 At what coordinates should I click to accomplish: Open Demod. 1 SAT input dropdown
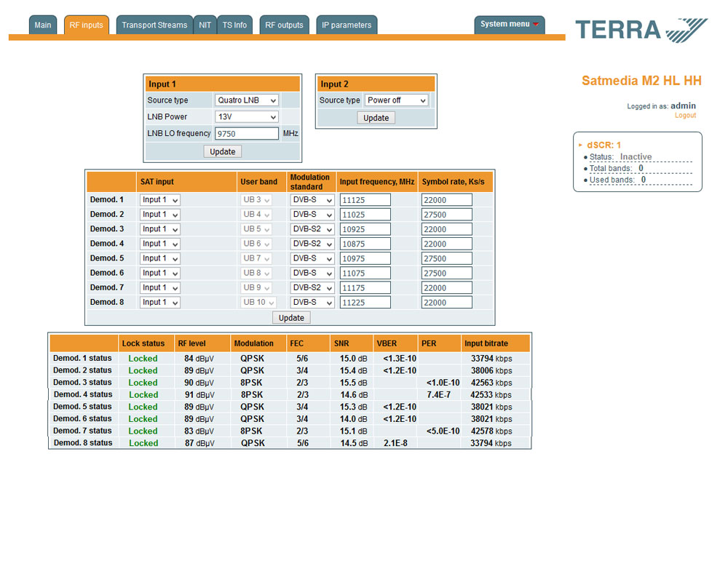click(x=159, y=200)
